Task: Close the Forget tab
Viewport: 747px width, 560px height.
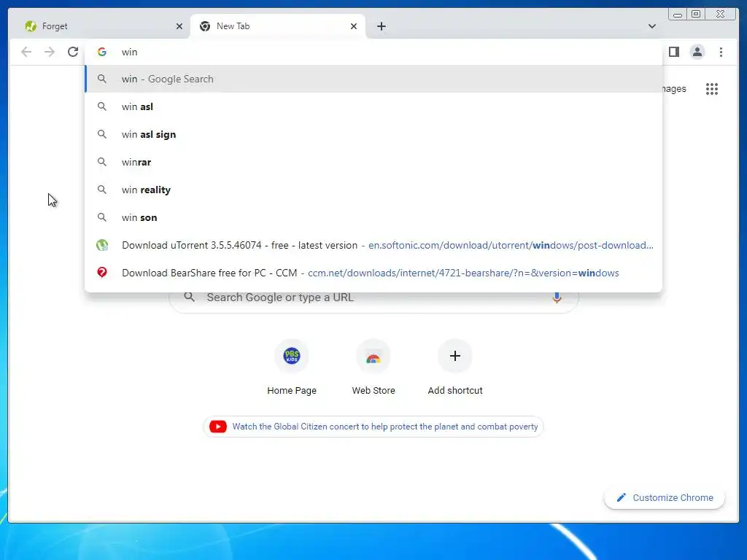Action: point(179,26)
